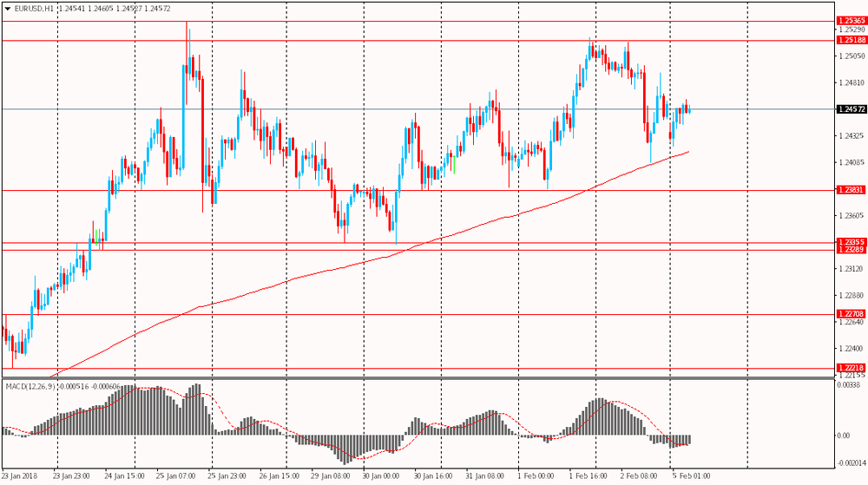Click the 25 Jan 07:00 time label
Viewport: 868px width, 485px height.
pos(175,475)
